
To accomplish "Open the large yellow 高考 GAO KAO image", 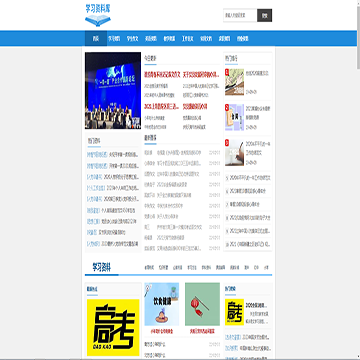I will click(113, 327).
